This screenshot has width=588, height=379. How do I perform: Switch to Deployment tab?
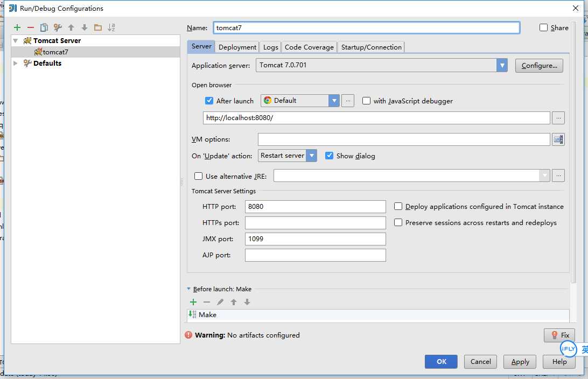point(237,47)
